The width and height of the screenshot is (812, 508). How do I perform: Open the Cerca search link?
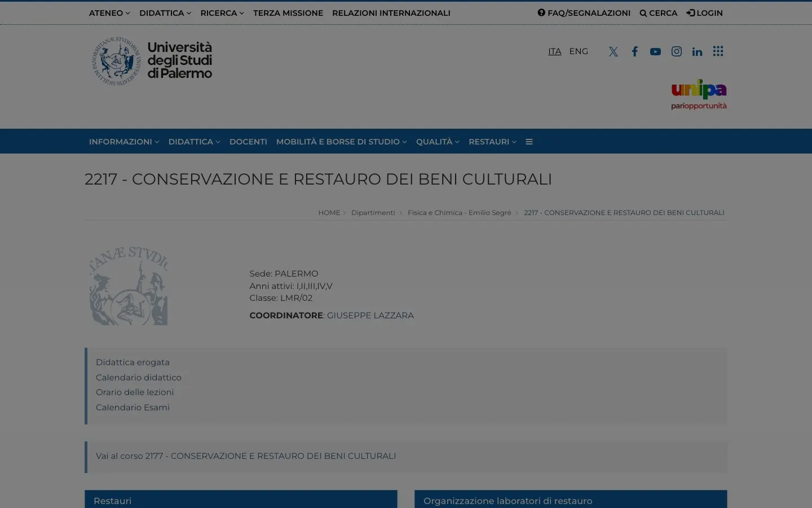click(658, 13)
